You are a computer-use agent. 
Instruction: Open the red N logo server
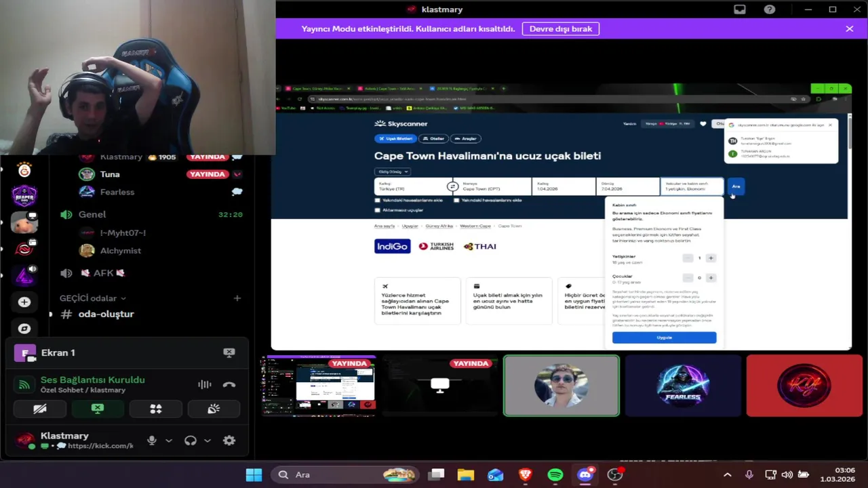pyautogui.click(x=24, y=249)
